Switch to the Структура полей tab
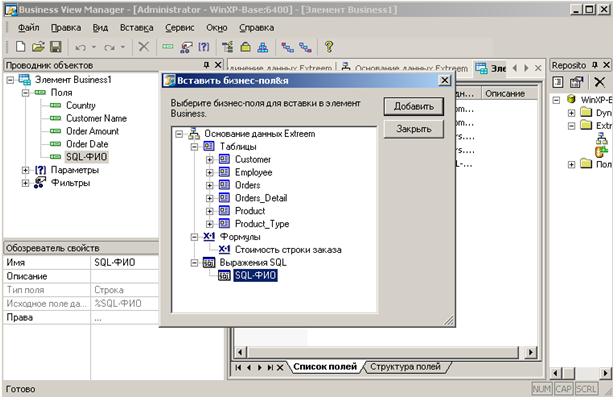 click(405, 367)
